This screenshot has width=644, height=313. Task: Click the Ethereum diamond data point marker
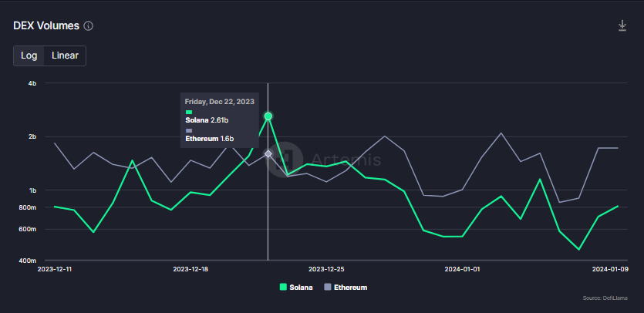click(x=268, y=153)
